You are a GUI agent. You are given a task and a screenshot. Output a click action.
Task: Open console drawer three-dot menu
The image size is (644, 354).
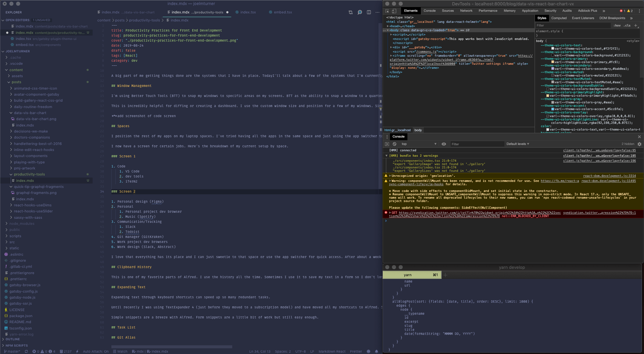387,137
